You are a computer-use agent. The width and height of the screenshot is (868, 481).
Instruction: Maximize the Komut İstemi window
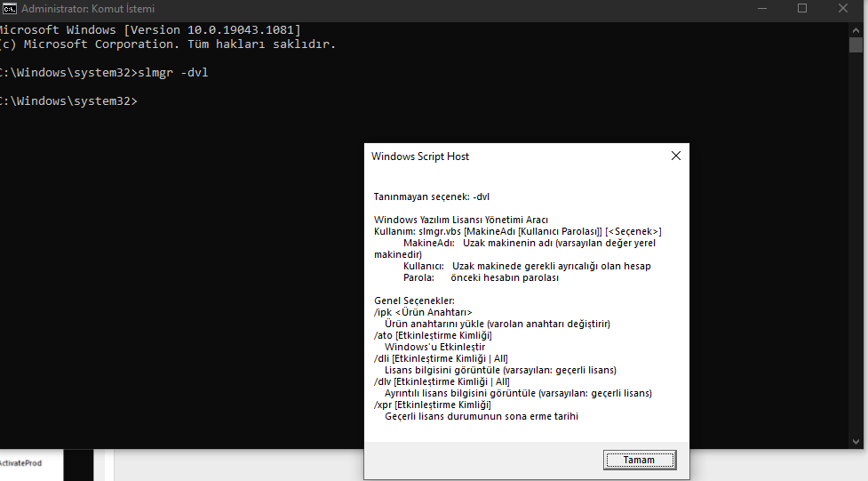point(802,8)
